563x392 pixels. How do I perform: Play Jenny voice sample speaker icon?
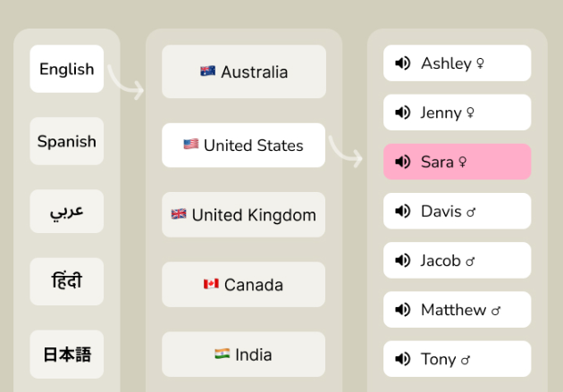click(x=402, y=113)
